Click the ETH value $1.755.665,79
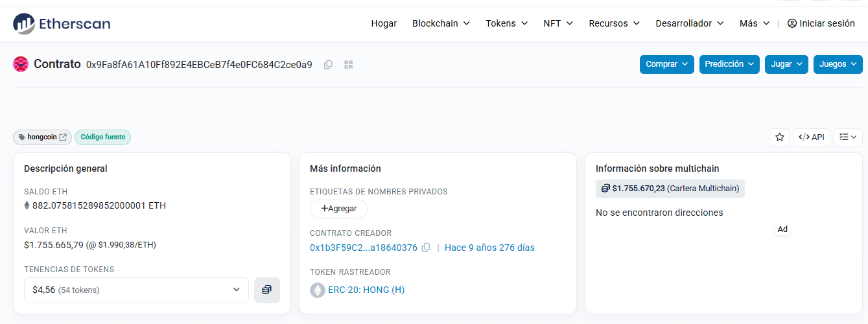 tap(54, 244)
